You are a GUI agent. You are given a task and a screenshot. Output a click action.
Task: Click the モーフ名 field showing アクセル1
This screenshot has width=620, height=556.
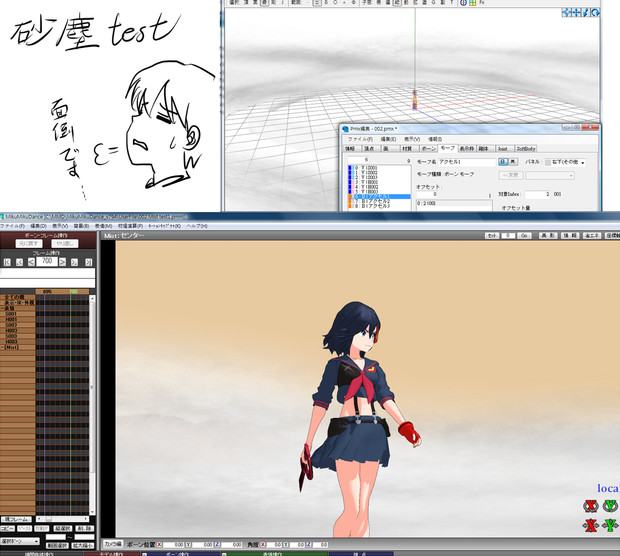467,162
